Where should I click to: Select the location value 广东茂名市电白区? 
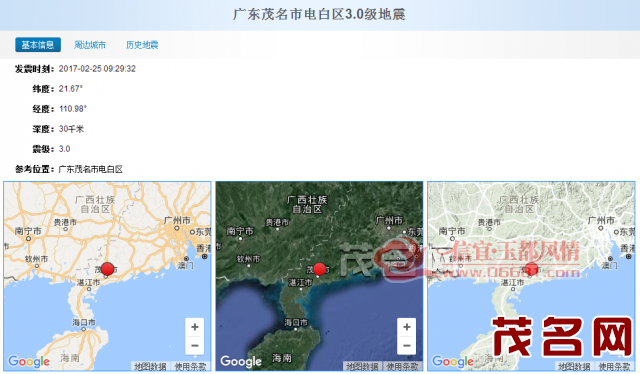91,169
